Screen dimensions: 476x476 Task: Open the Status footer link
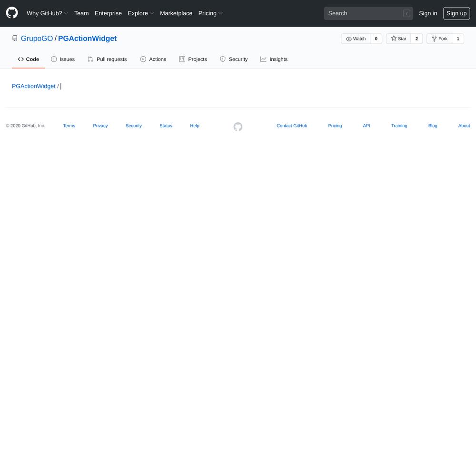pyautogui.click(x=166, y=126)
